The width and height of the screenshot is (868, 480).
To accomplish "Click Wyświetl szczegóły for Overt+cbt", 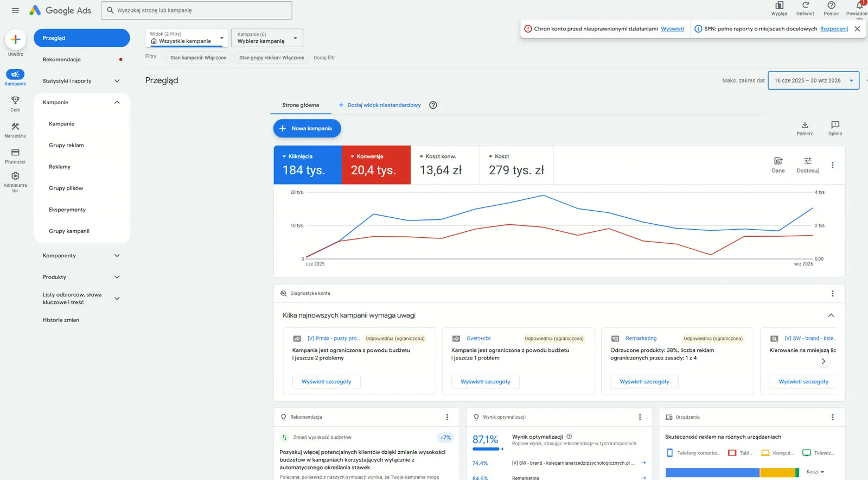I will pyautogui.click(x=486, y=382).
